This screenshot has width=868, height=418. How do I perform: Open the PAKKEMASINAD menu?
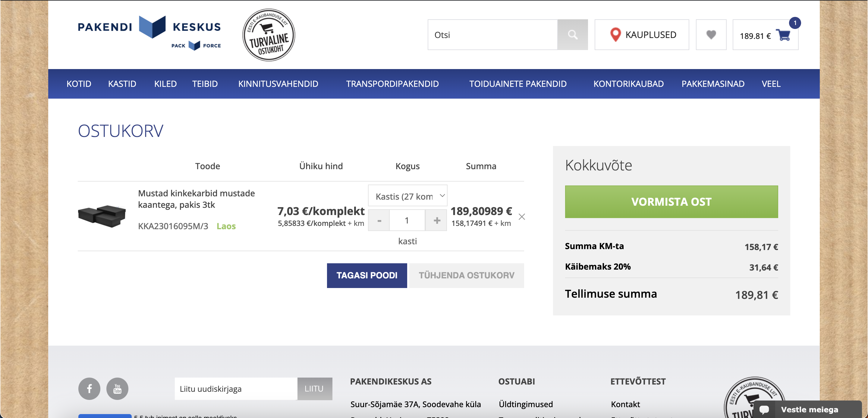tap(713, 84)
